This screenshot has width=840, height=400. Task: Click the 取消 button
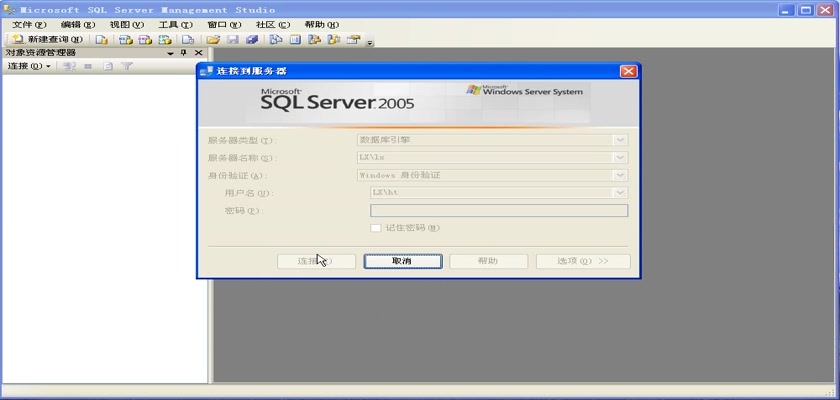tap(403, 261)
